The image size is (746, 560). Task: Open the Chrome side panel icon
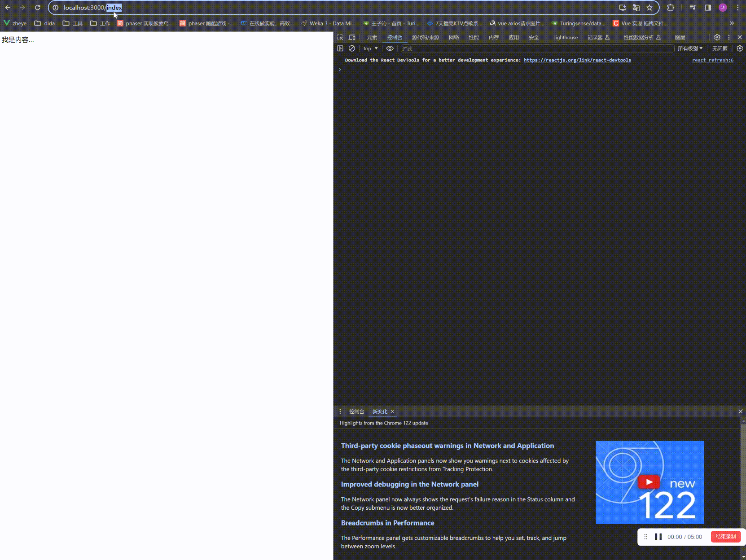tap(708, 8)
